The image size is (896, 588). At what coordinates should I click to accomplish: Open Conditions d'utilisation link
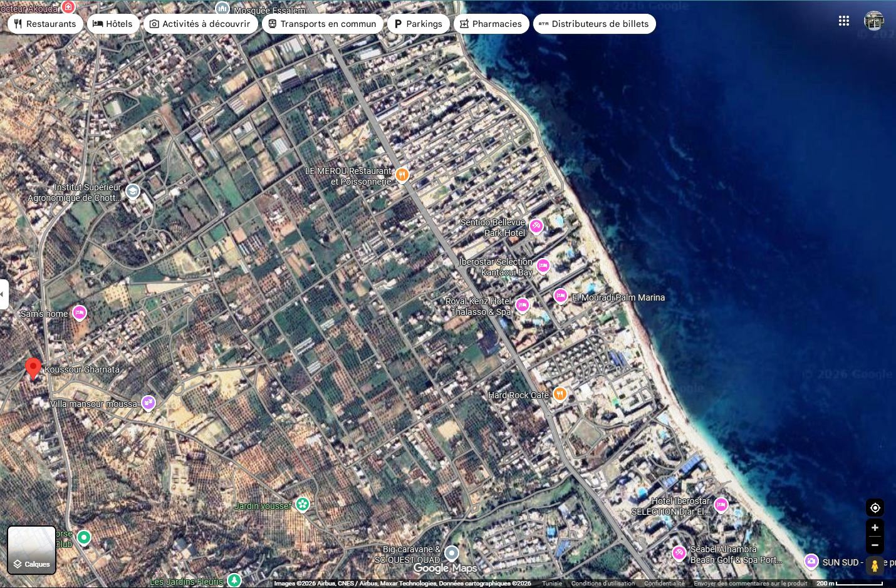(x=603, y=584)
